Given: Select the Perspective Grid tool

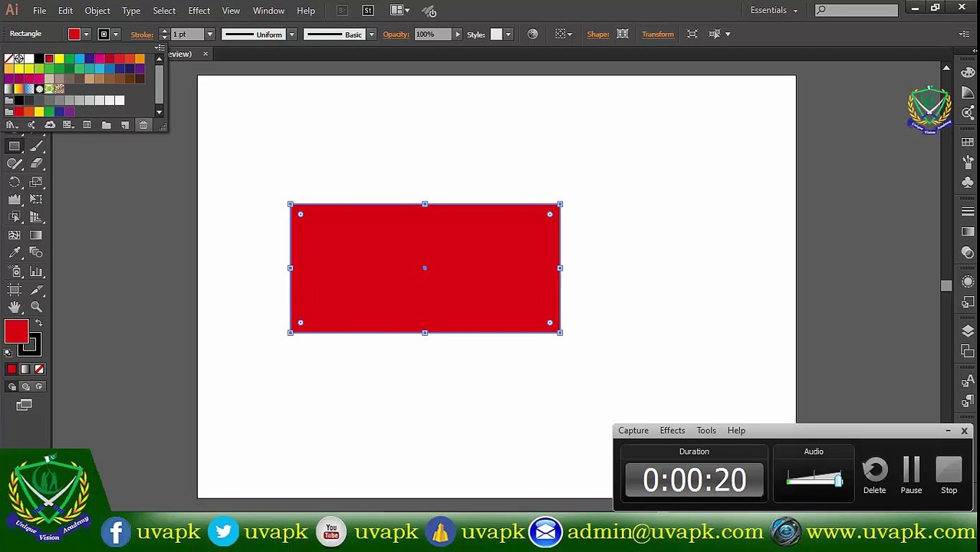Looking at the screenshot, I should 37,218.
